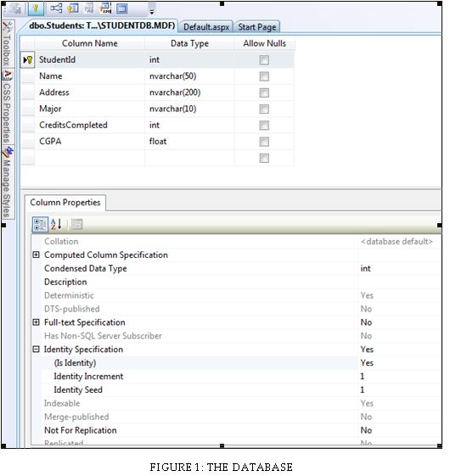Image resolution: width=450 pixels, height=476 pixels.
Task: Collapse Identity Specification node
Action: click(36, 349)
